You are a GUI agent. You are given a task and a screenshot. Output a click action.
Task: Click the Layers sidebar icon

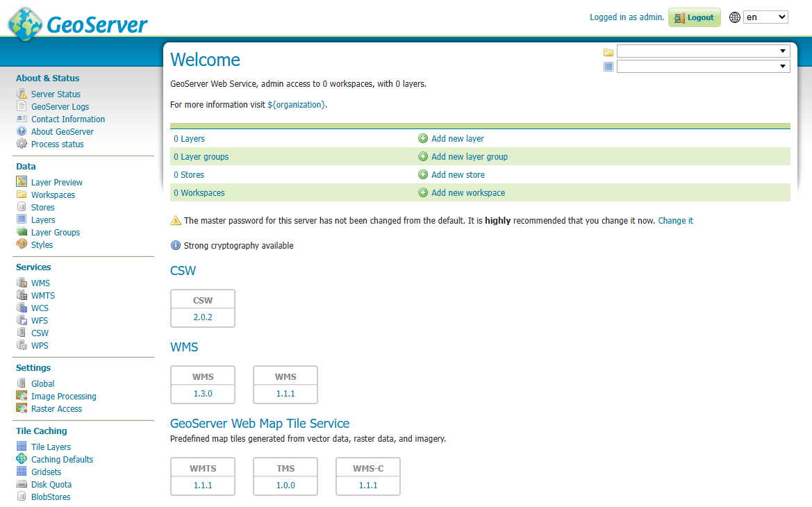pyautogui.click(x=22, y=219)
